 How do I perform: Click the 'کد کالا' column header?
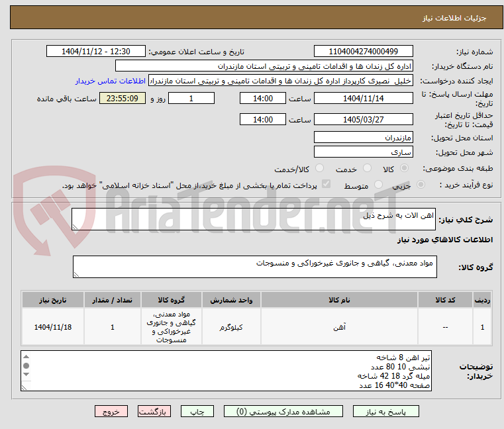(445, 300)
